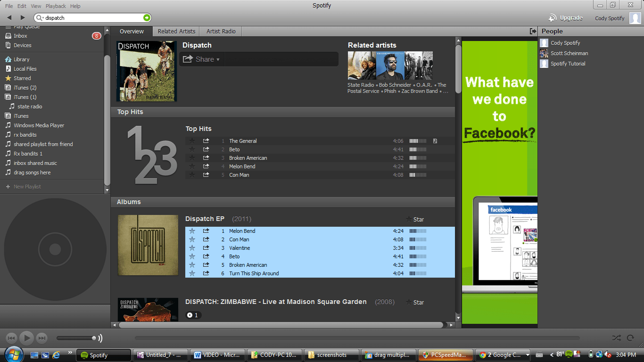
Task: Skip forward using the next track icon
Action: 41,337
